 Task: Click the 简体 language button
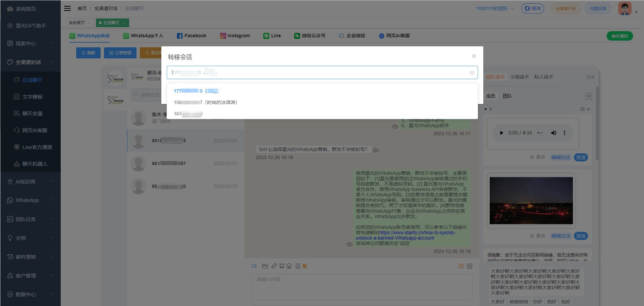coord(533,8)
